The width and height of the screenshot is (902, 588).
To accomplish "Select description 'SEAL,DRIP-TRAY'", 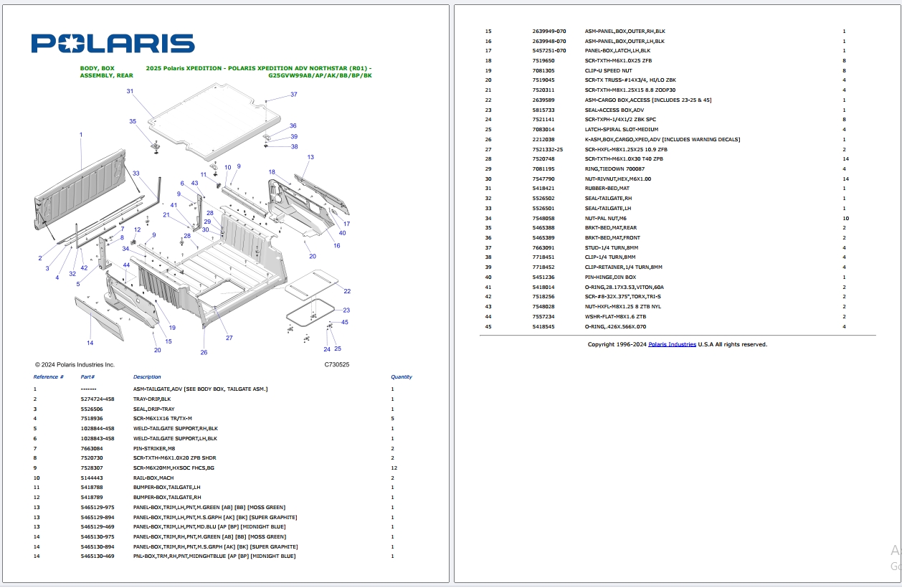I will (x=153, y=409).
